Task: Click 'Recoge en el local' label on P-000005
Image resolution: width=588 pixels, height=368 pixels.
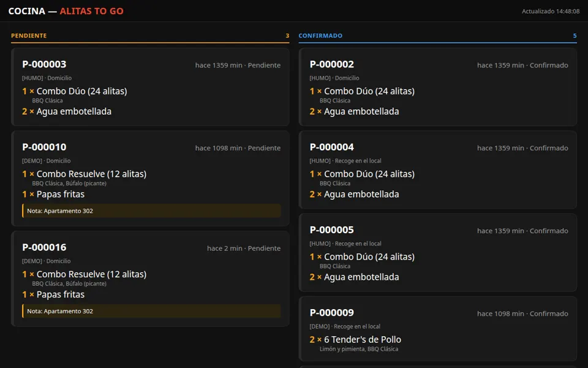Action: (x=358, y=243)
